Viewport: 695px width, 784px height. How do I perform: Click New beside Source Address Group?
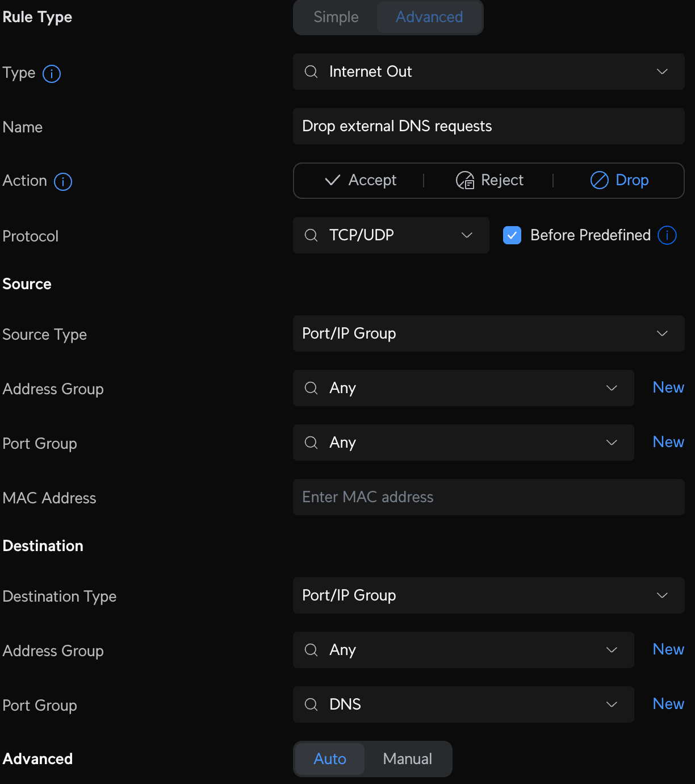pyautogui.click(x=668, y=387)
